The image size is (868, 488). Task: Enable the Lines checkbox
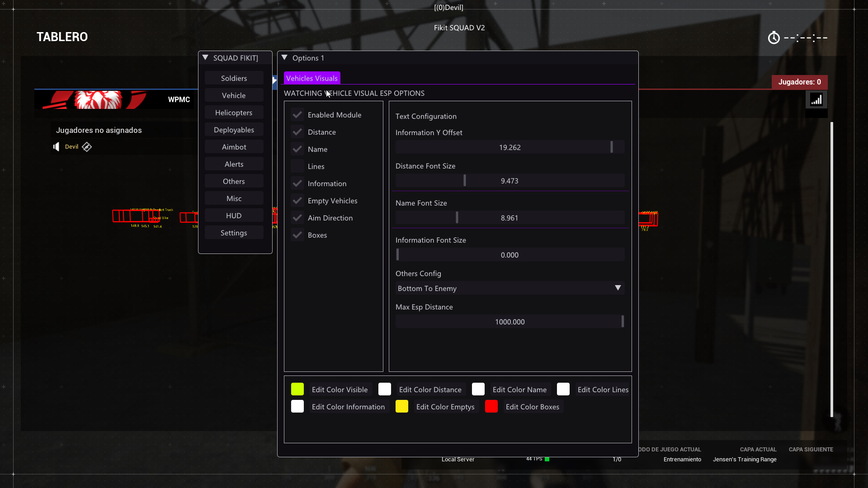tap(297, 166)
